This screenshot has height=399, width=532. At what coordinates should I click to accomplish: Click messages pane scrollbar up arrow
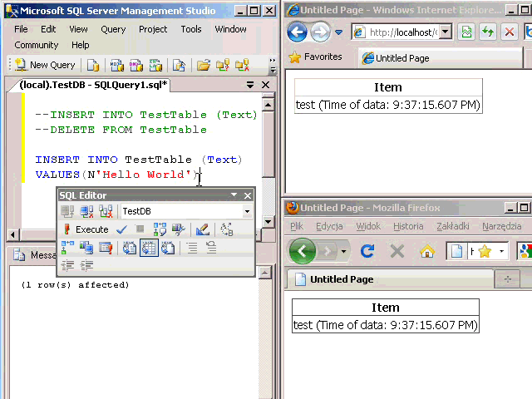point(264,273)
